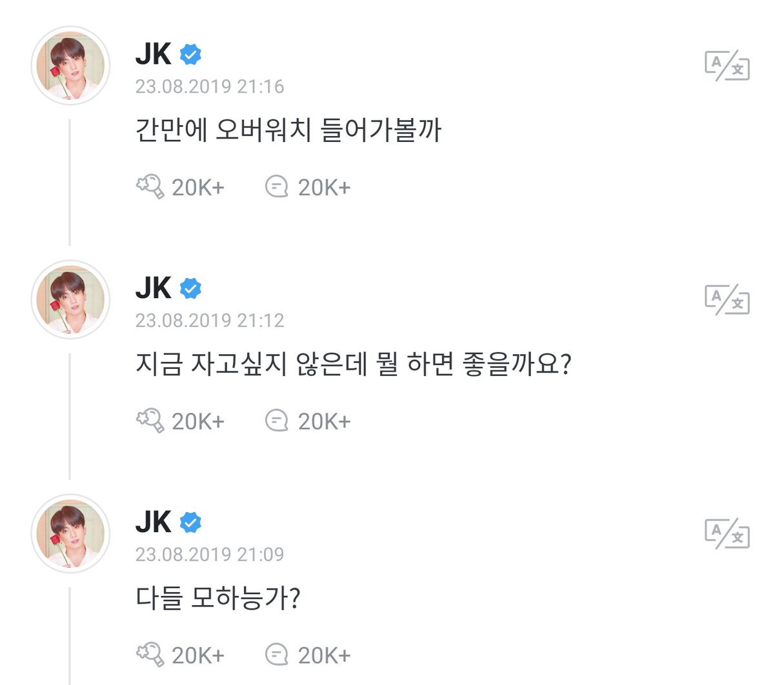Click JK username on the 21:12 post
784x685 pixels.
tap(154, 288)
